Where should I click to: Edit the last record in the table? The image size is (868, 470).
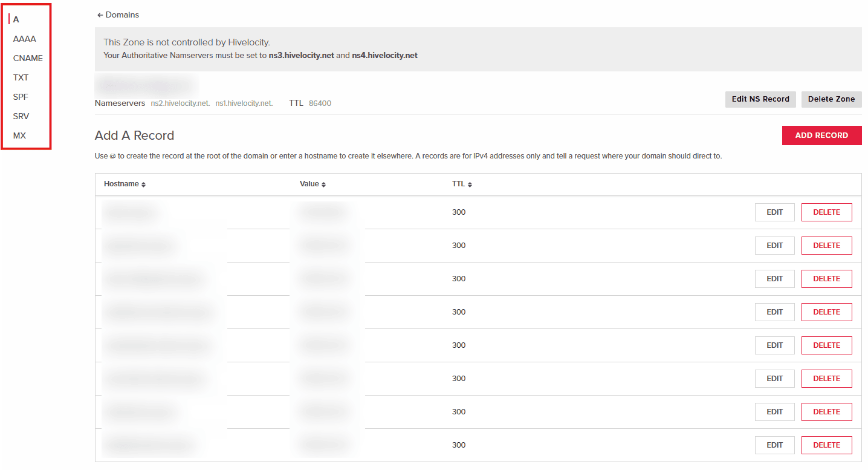774,445
